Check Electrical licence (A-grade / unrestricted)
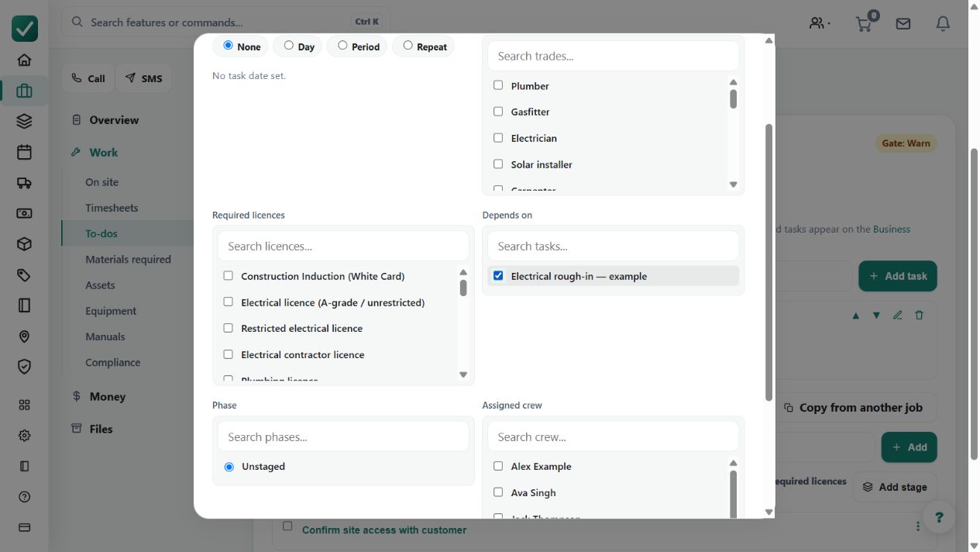The height and width of the screenshot is (552, 980). pos(228,302)
